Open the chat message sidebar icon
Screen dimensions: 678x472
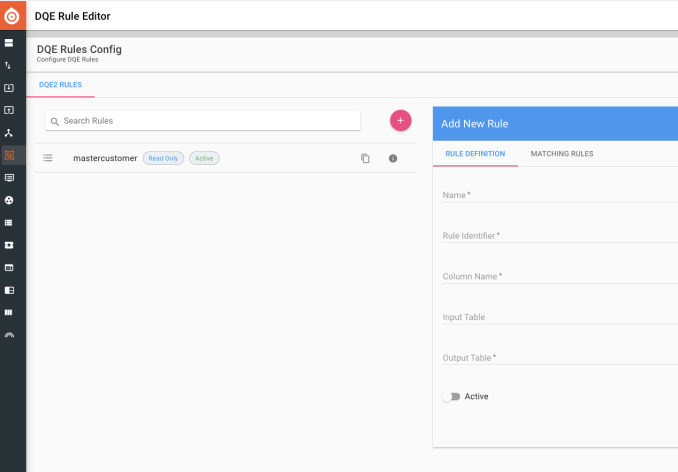[9, 177]
